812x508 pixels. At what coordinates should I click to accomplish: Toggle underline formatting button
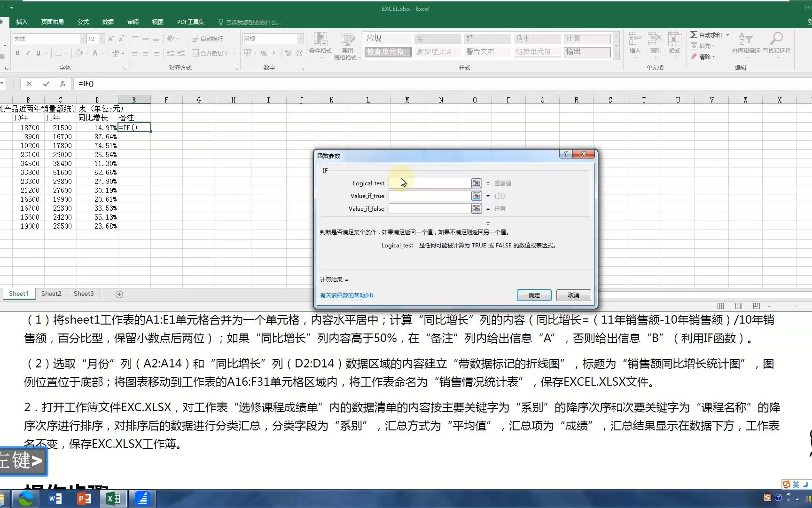38,53
